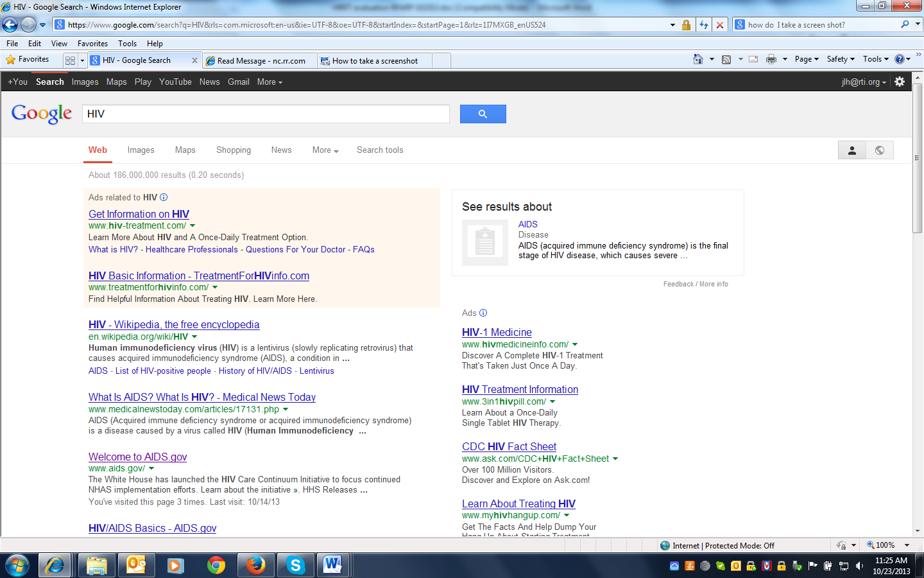Image resolution: width=924 pixels, height=578 pixels.
Task: Open Google Chrome from taskbar
Action: (x=216, y=566)
